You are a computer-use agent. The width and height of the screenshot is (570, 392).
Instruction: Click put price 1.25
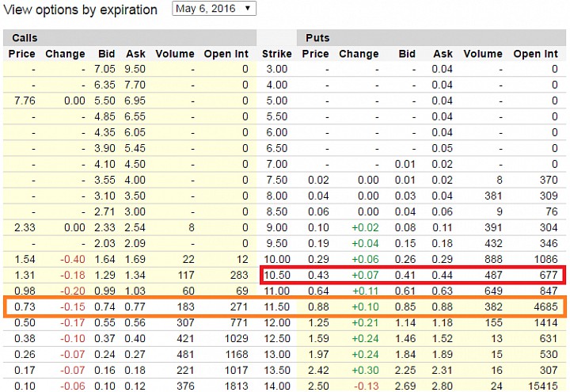click(x=318, y=323)
